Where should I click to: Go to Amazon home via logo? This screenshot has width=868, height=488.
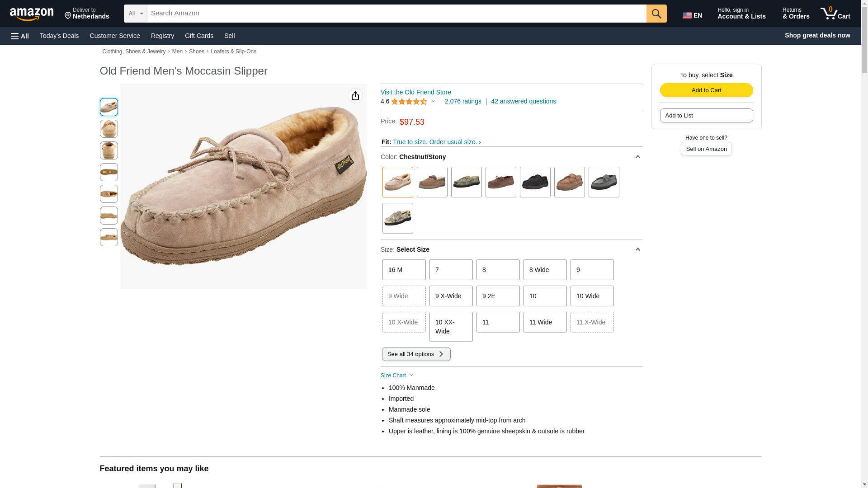point(32,14)
